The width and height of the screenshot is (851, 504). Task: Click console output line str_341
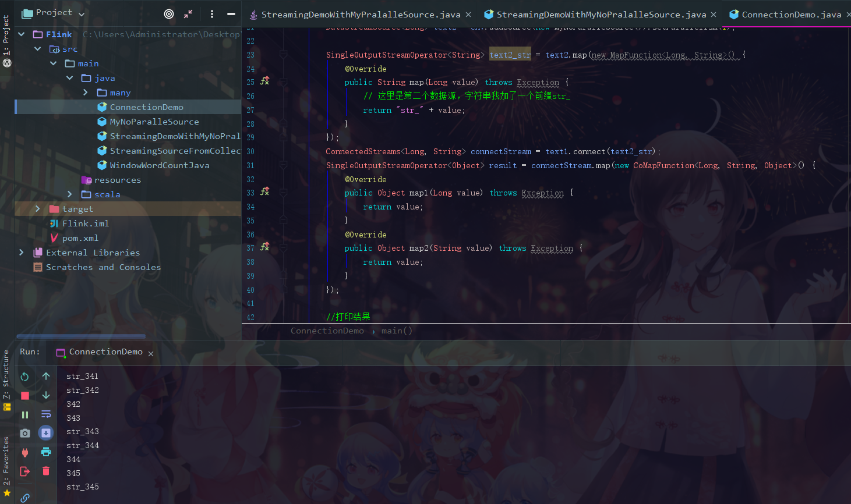(82, 377)
